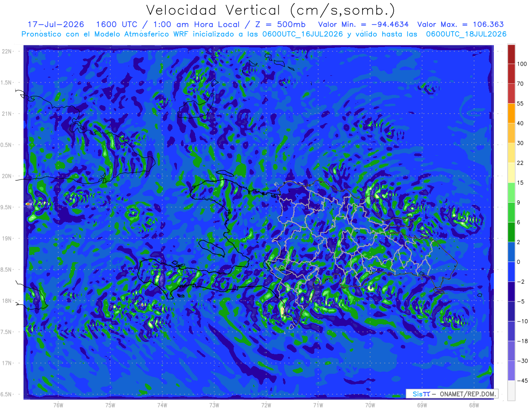
Task: Click the "17N" latitude label
Action: click(x=7, y=363)
